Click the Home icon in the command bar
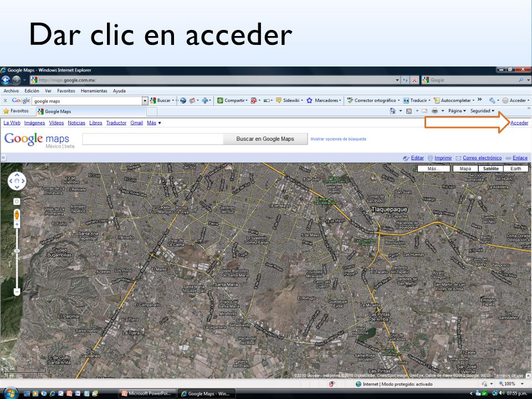 pos(392,111)
